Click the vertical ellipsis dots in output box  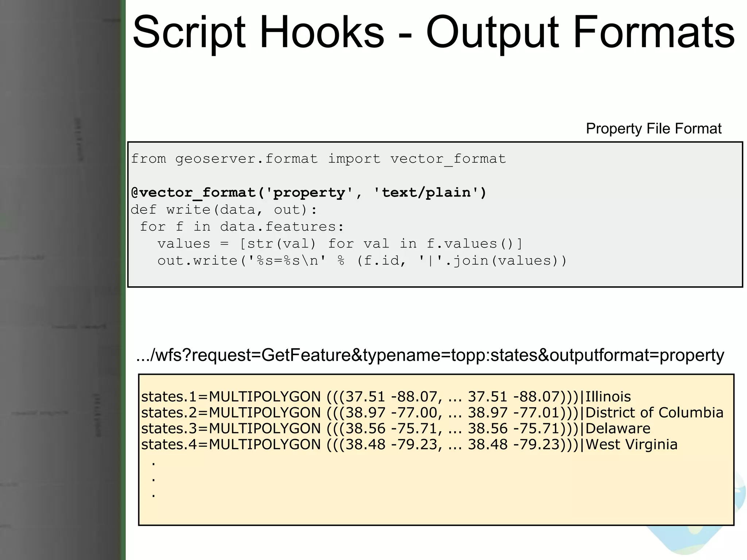pos(154,479)
